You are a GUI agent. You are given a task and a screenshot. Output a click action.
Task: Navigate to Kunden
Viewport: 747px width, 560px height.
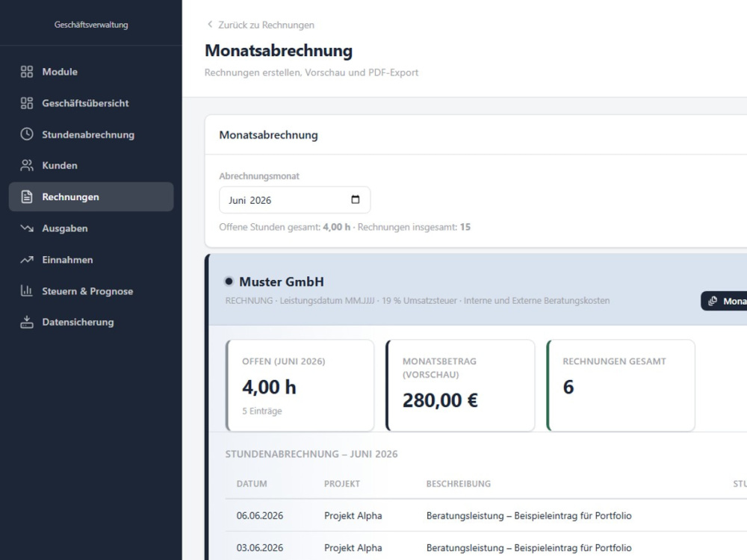(x=91, y=166)
